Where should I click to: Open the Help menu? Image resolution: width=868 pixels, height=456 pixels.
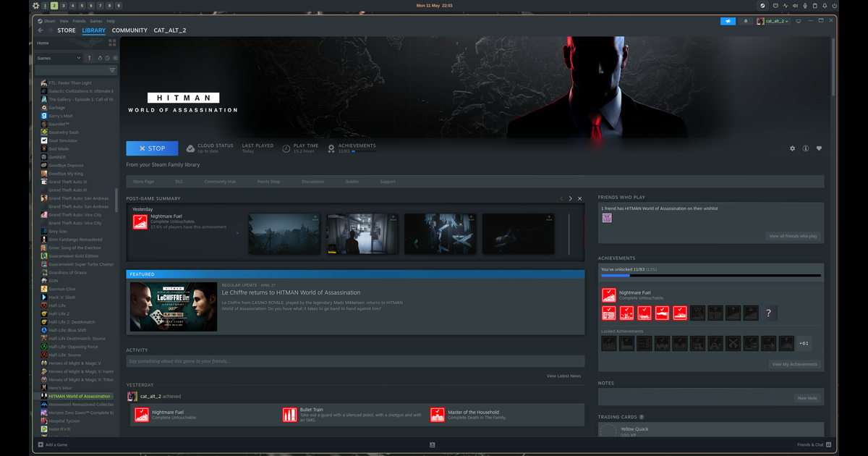click(111, 21)
